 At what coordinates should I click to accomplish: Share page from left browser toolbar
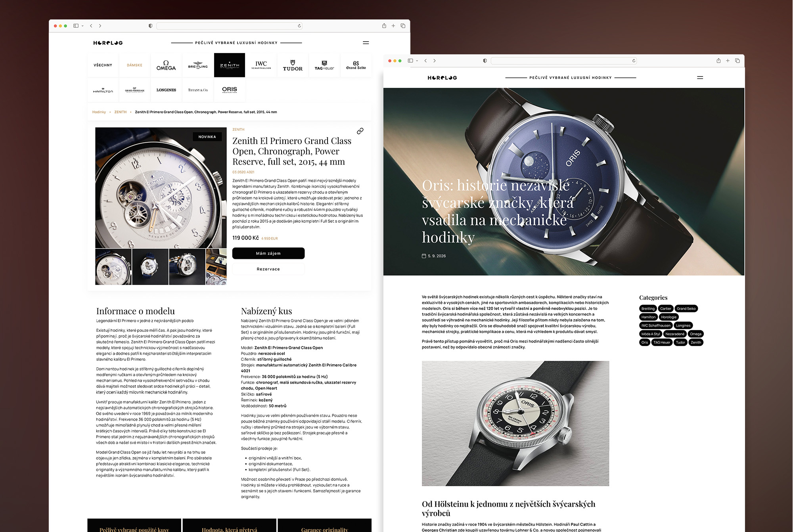[384, 26]
